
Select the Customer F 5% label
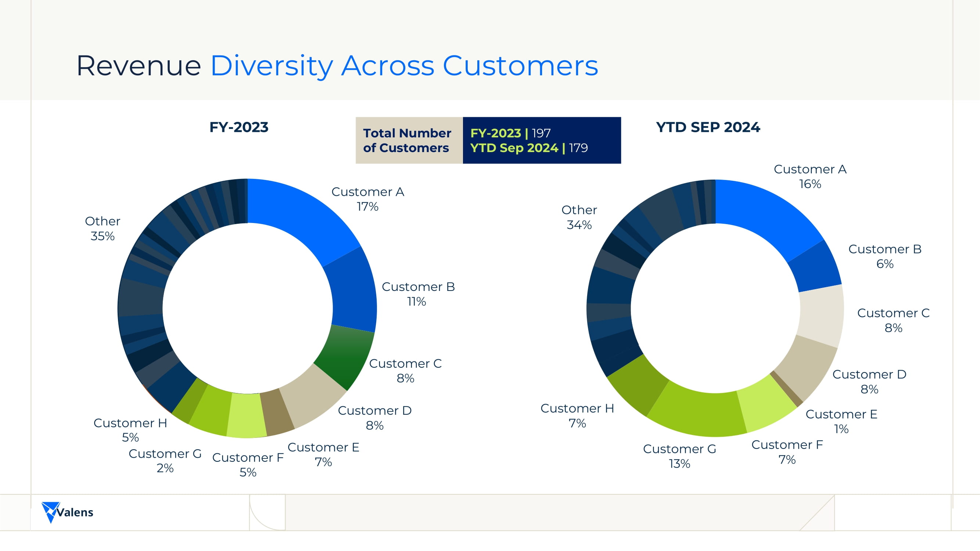(248, 464)
